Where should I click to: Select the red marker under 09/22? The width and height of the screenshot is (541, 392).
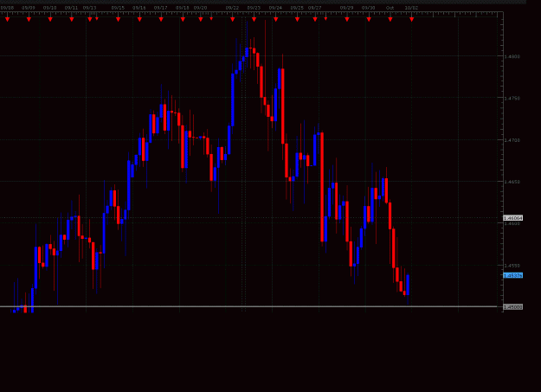tap(233, 20)
